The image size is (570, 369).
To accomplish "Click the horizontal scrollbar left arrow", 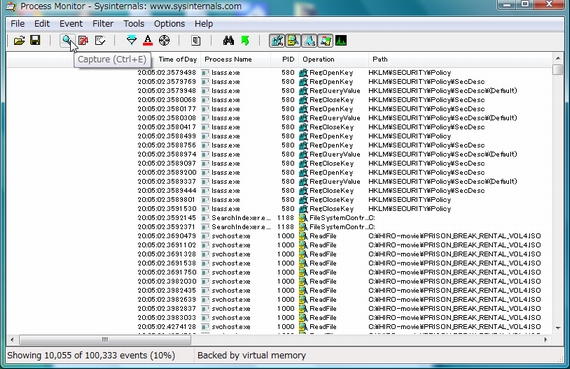I will (12, 340).
